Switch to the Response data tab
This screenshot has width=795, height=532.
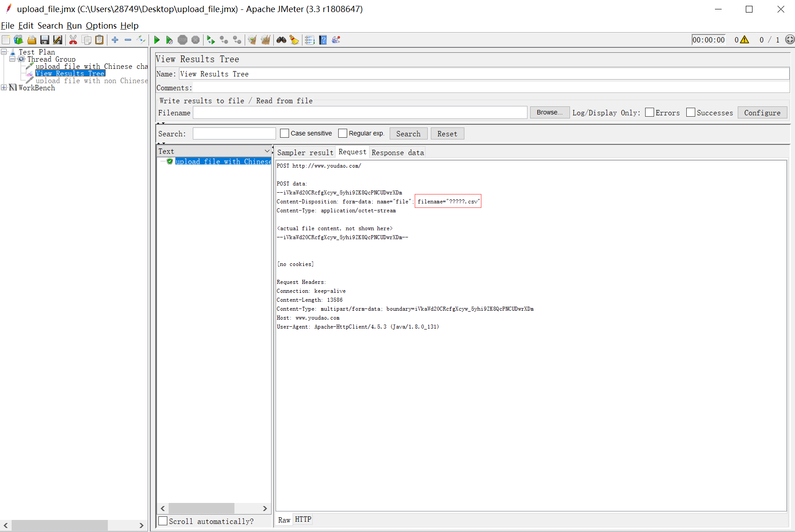tap(397, 152)
